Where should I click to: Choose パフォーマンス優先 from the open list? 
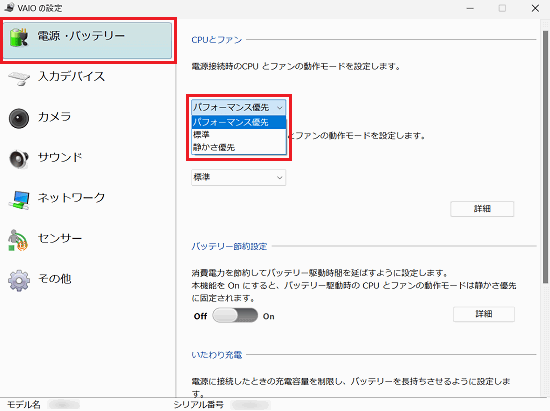[x=239, y=122]
